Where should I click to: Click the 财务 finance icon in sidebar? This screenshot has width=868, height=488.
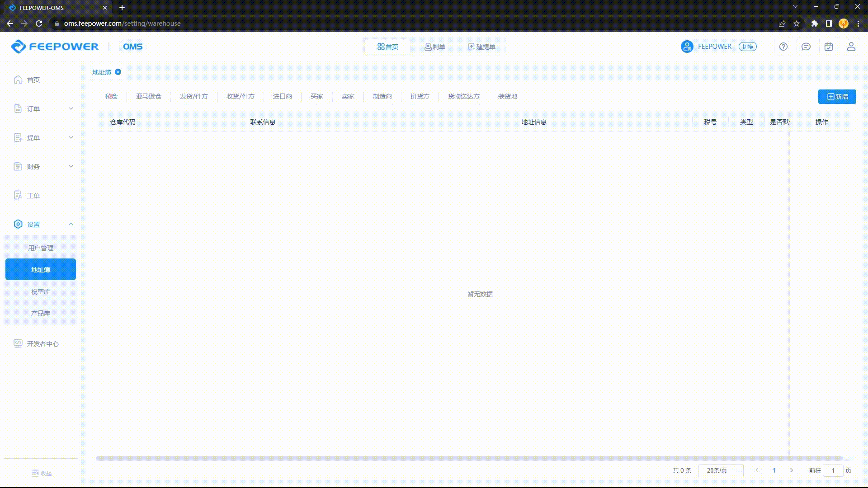click(x=18, y=166)
